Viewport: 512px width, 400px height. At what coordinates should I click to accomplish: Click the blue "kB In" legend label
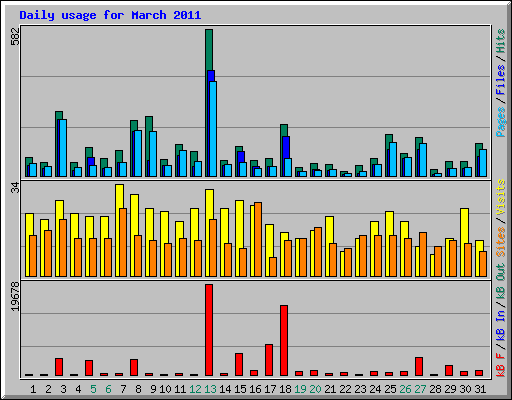[500, 326]
